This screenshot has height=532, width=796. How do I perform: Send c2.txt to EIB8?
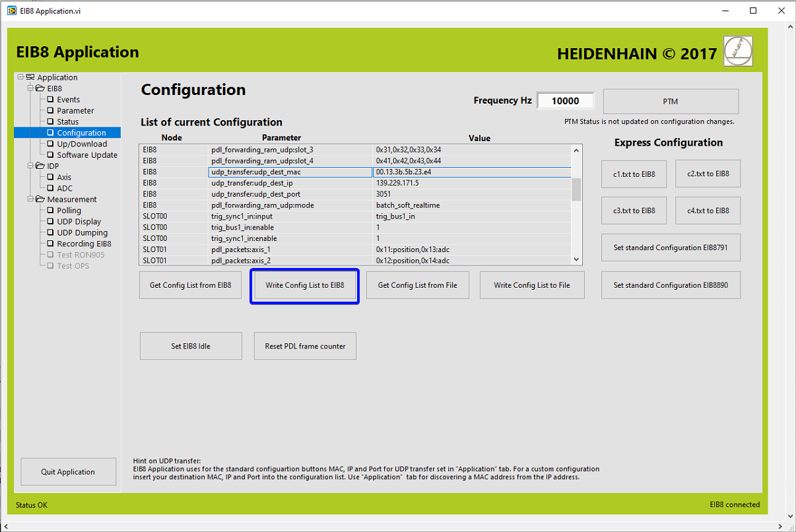coord(708,174)
